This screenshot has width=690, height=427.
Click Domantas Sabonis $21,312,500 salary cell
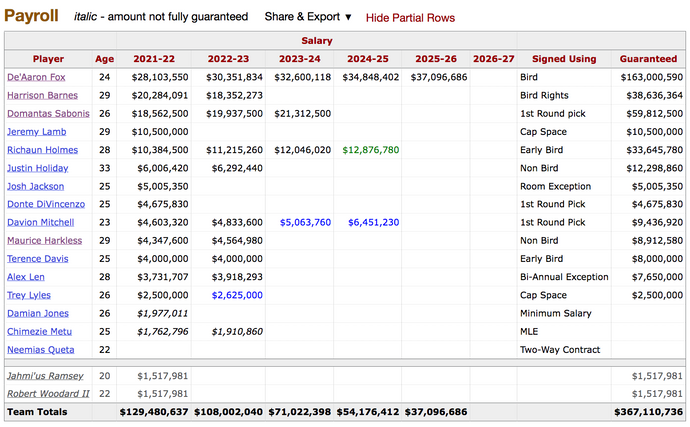click(302, 114)
